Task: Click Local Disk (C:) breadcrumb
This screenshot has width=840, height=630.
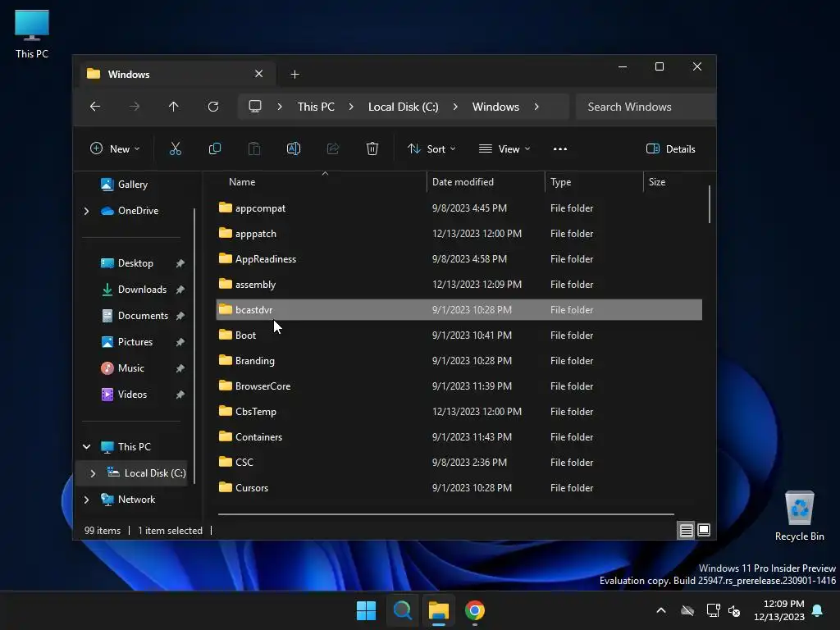Action: (x=404, y=107)
